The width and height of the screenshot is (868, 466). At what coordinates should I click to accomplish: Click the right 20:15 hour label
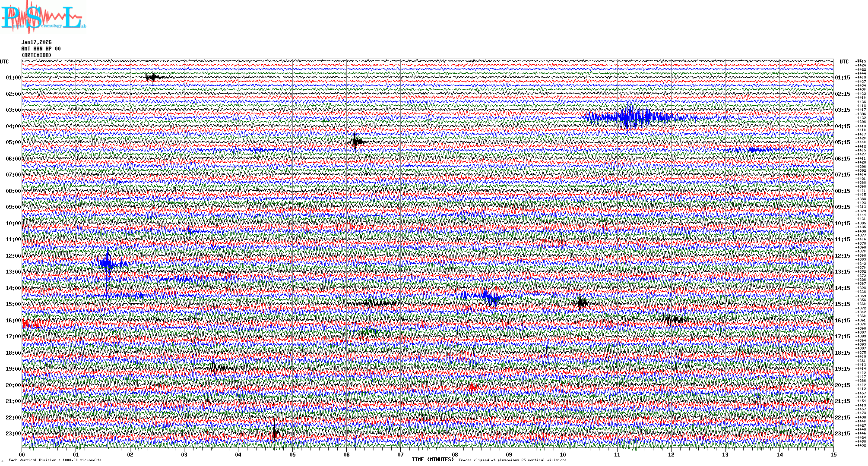coord(842,385)
